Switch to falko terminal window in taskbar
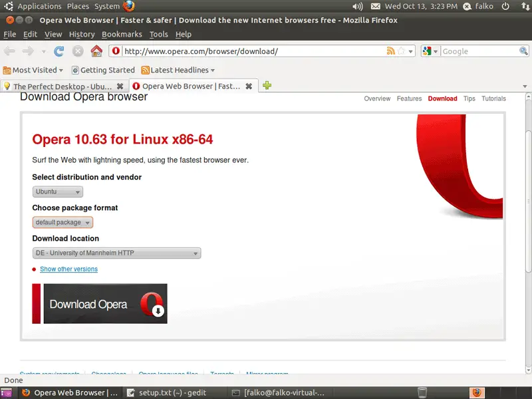The height and width of the screenshot is (399, 532). [278, 393]
